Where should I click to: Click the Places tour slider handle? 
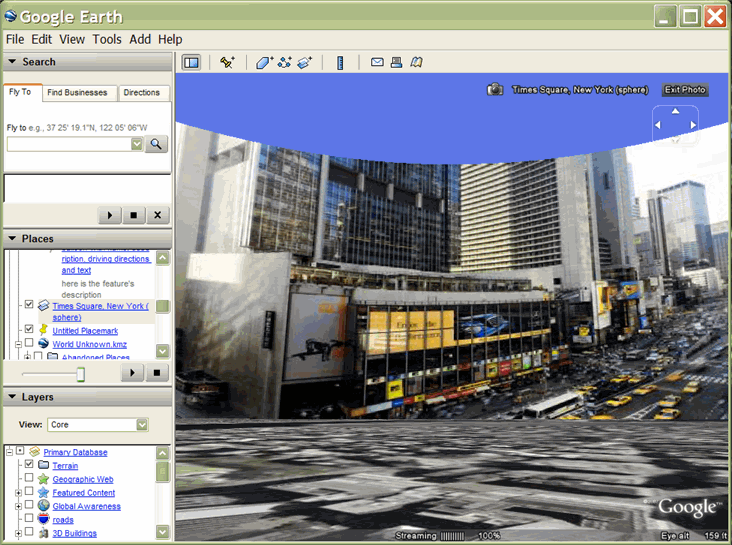[x=81, y=374]
